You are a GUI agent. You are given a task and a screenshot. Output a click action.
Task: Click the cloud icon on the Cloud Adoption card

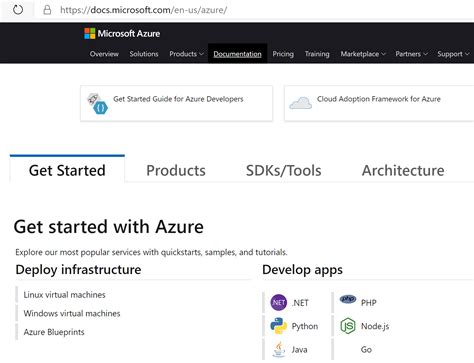[301, 103]
